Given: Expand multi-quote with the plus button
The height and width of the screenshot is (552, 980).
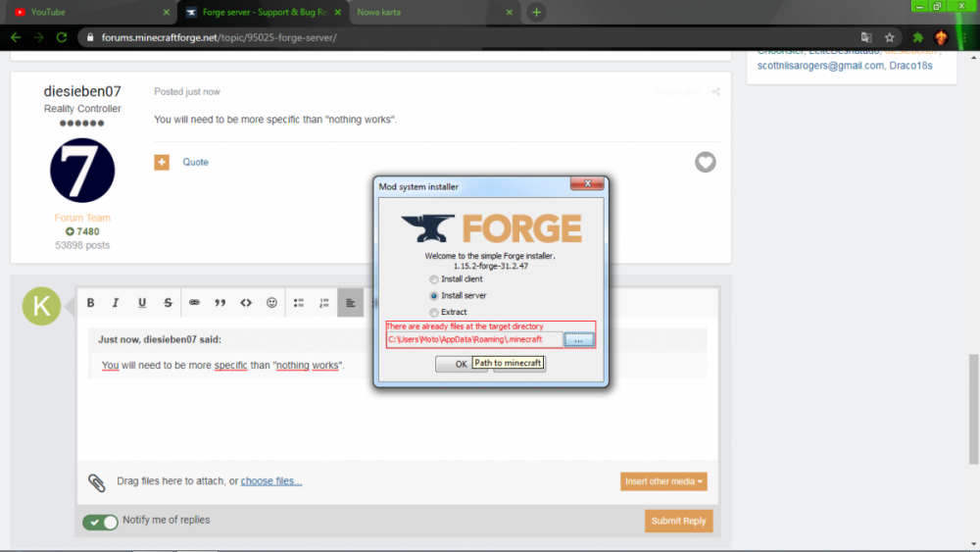Looking at the screenshot, I should click(162, 163).
